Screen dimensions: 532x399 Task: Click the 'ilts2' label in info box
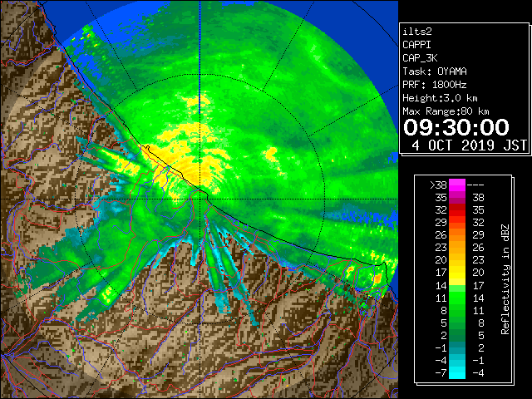tap(417, 32)
